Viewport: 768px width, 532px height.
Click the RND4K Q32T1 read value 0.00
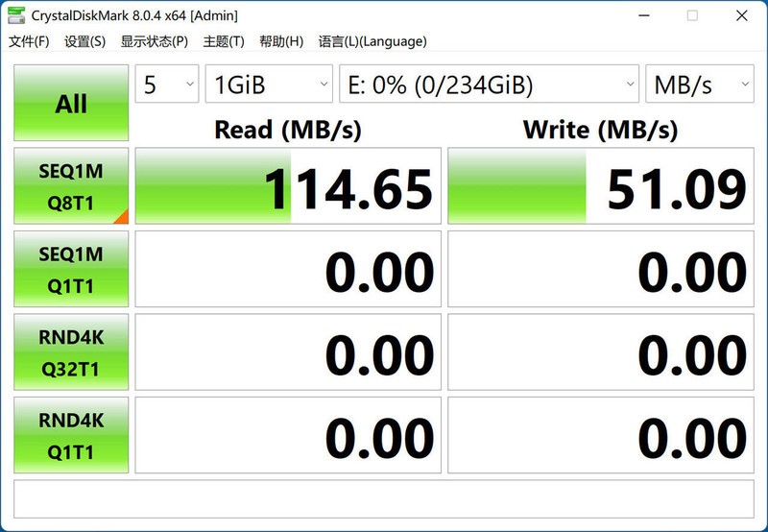click(x=288, y=352)
